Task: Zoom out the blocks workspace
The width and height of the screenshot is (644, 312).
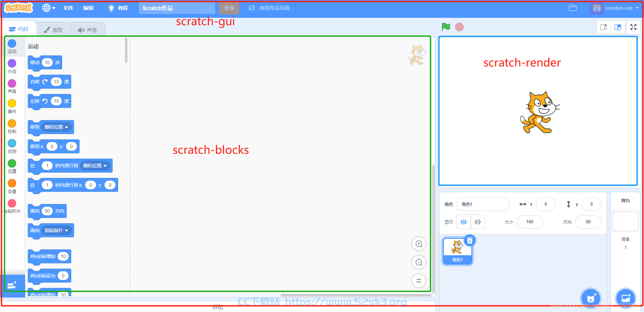Action: coord(419,262)
